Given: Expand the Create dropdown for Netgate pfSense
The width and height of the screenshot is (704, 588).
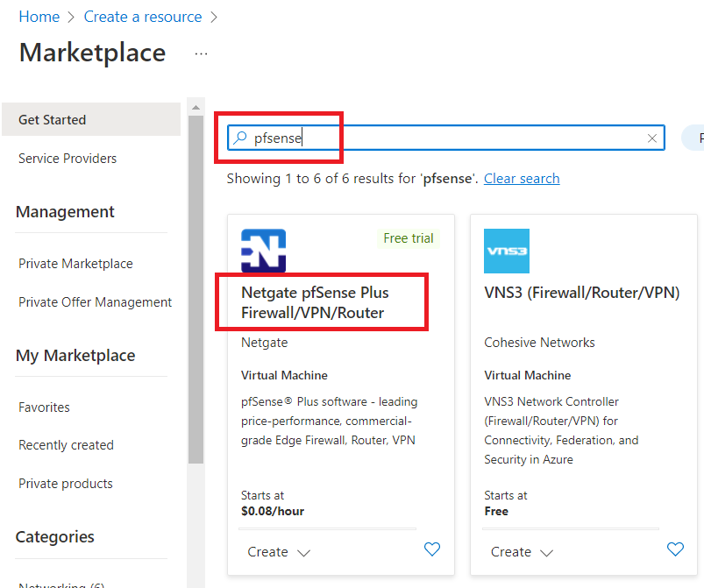Looking at the screenshot, I should 279,552.
